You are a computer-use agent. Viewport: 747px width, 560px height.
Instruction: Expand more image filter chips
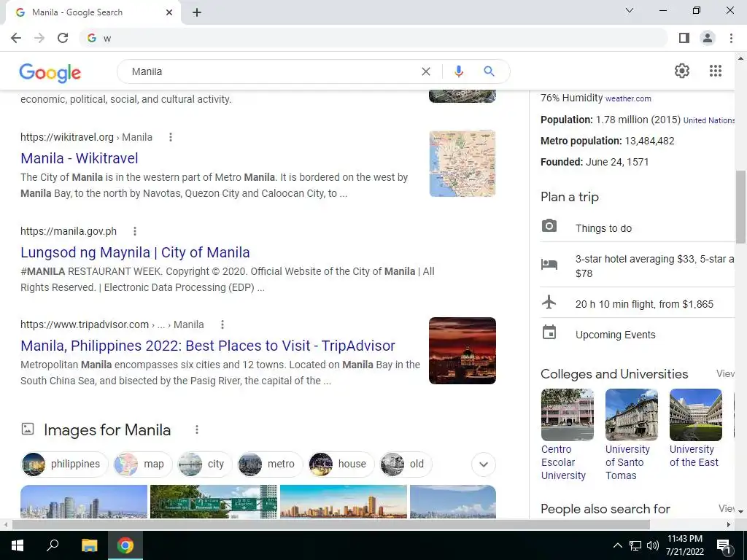pyautogui.click(x=484, y=464)
